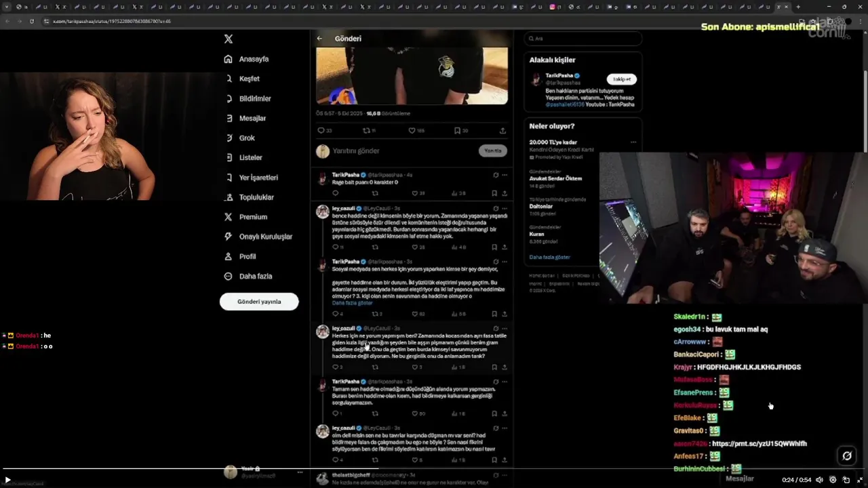
Task: Open more options on 'Rage bait' comment
Action: click(x=505, y=175)
